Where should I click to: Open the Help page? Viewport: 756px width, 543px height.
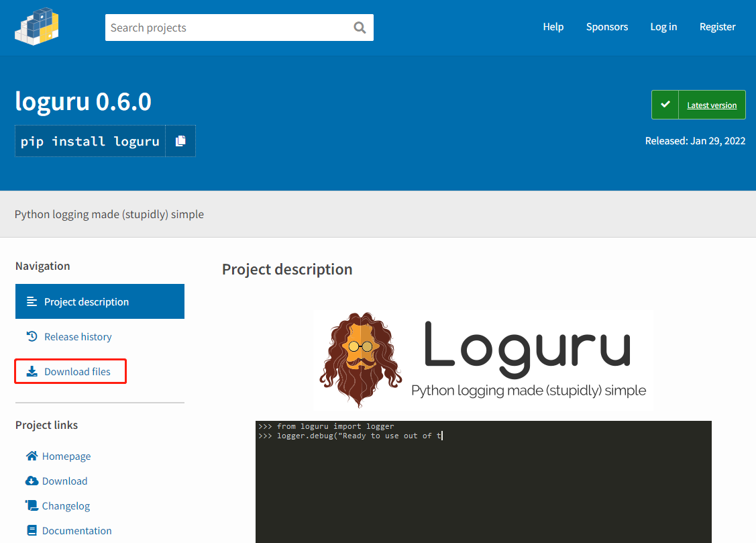pos(553,27)
